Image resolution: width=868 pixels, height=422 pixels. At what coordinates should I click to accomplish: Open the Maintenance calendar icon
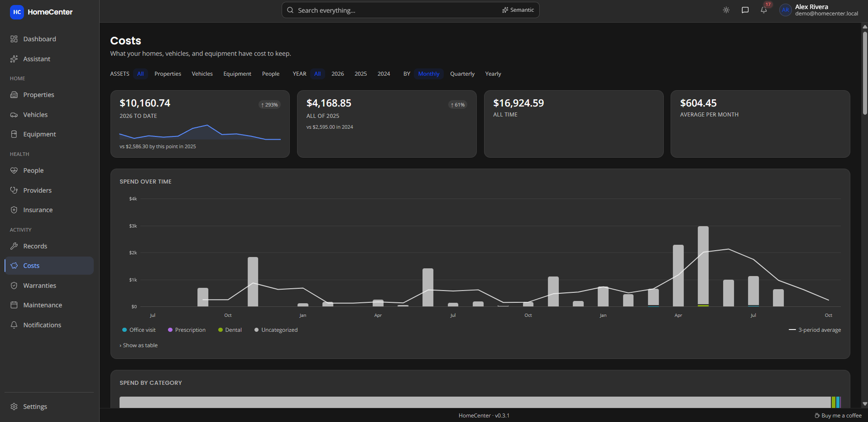coord(14,305)
